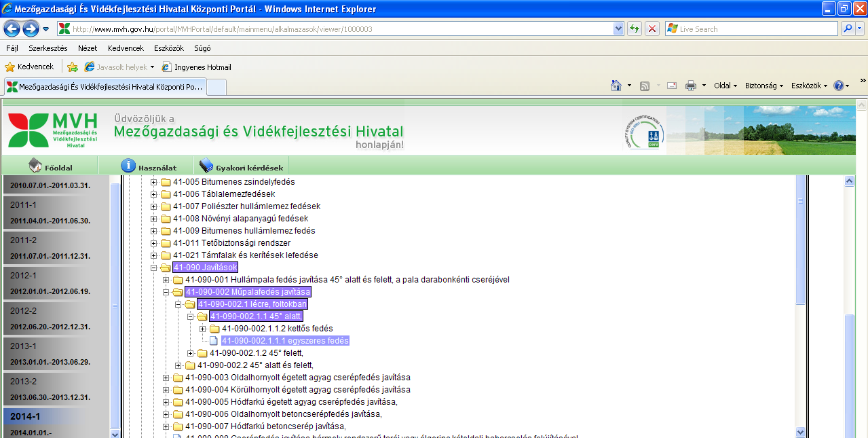Click the read mail envelope icon
This screenshot has height=438, width=868.
tap(672, 86)
